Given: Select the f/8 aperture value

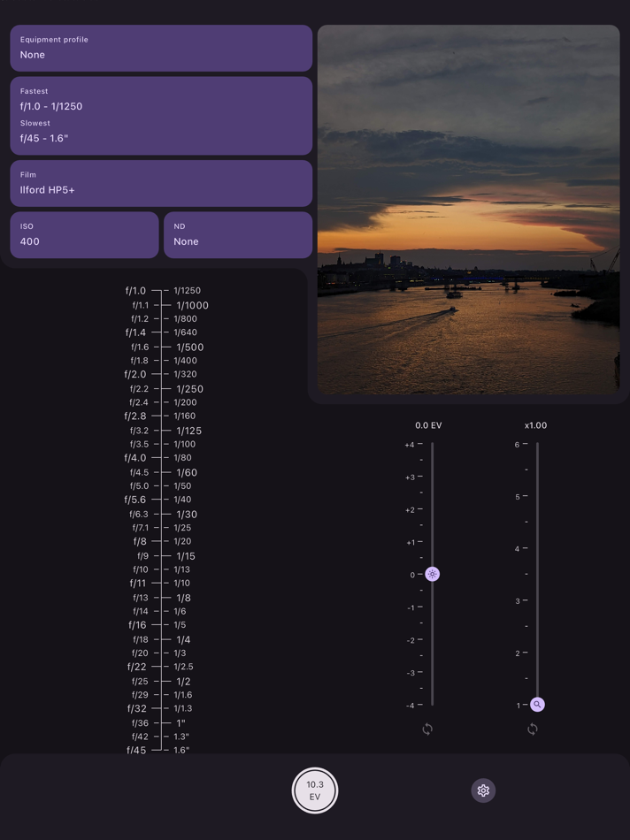Looking at the screenshot, I should 140,541.
